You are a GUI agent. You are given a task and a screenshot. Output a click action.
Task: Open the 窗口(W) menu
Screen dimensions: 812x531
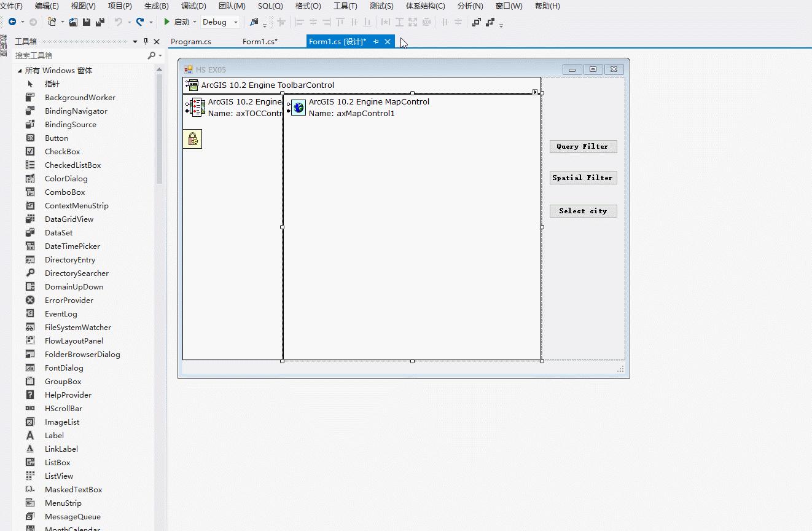tap(509, 6)
